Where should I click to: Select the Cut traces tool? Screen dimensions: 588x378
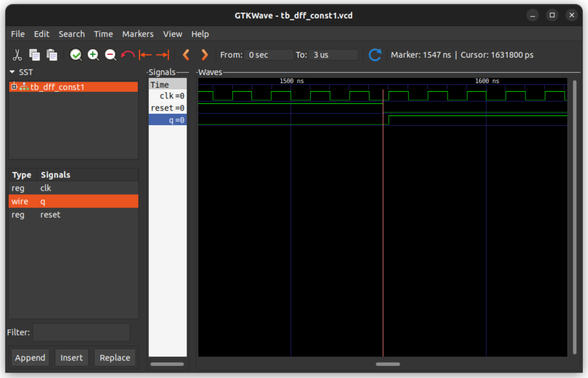tap(17, 55)
